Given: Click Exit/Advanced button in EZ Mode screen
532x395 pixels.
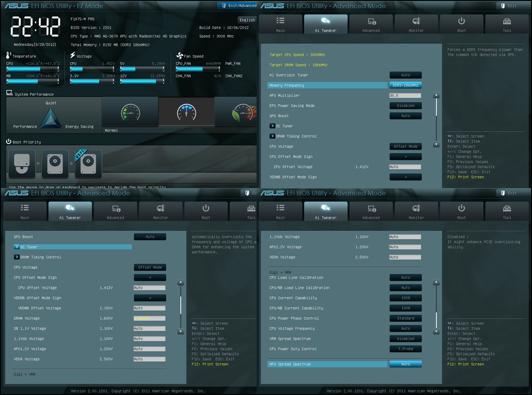Looking at the screenshot, I should (237, 6).
